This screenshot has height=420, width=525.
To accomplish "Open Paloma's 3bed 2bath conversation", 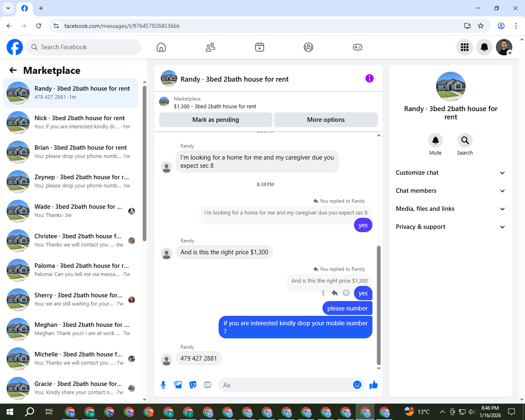I will [x=71, y=270].
